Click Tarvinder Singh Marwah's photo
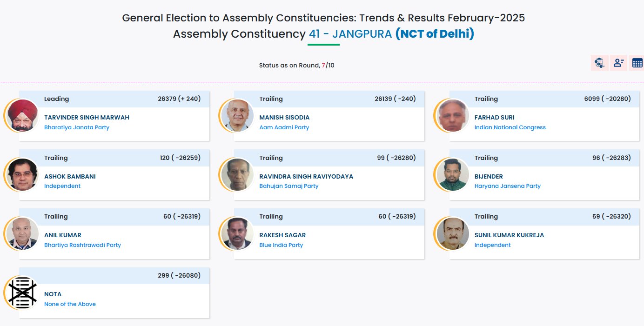 click(23, 115)
